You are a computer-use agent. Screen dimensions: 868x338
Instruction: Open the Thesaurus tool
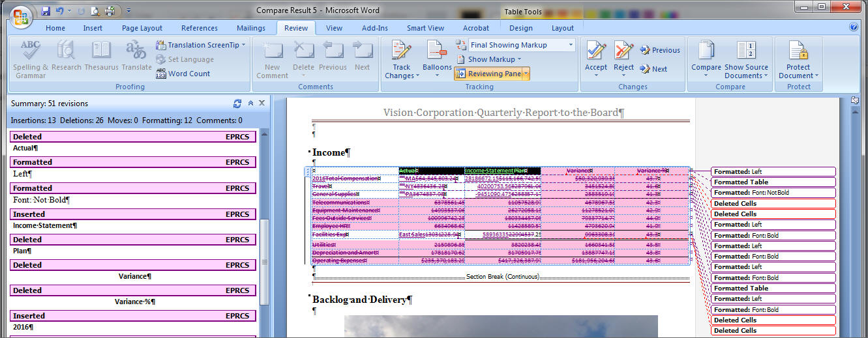coord(101,51)
